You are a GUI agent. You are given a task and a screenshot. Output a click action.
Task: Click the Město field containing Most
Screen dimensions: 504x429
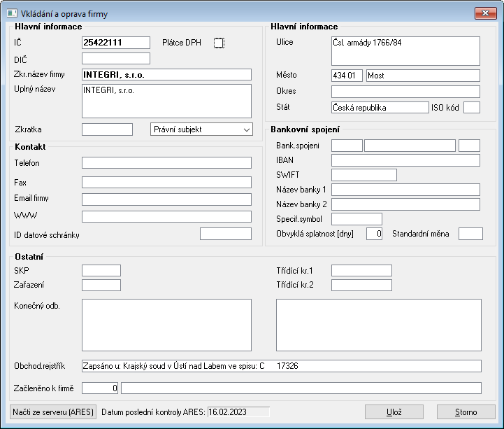pyautogui.click(x=423, y=76)
